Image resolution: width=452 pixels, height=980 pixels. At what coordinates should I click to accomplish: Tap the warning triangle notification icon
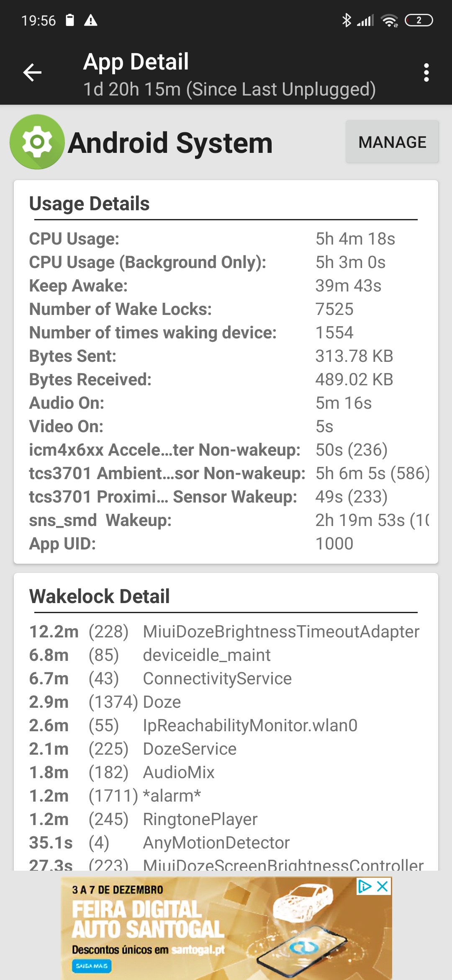point(90,20)
